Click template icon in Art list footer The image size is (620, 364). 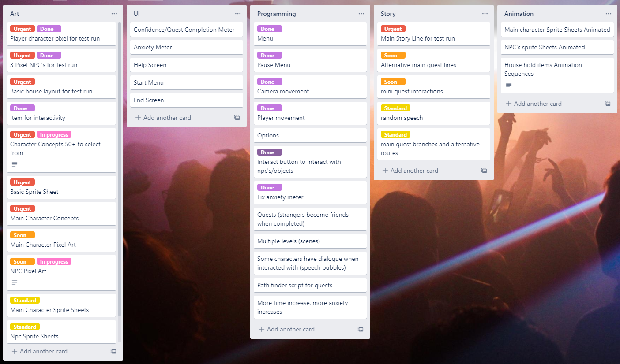coord(113,351)
